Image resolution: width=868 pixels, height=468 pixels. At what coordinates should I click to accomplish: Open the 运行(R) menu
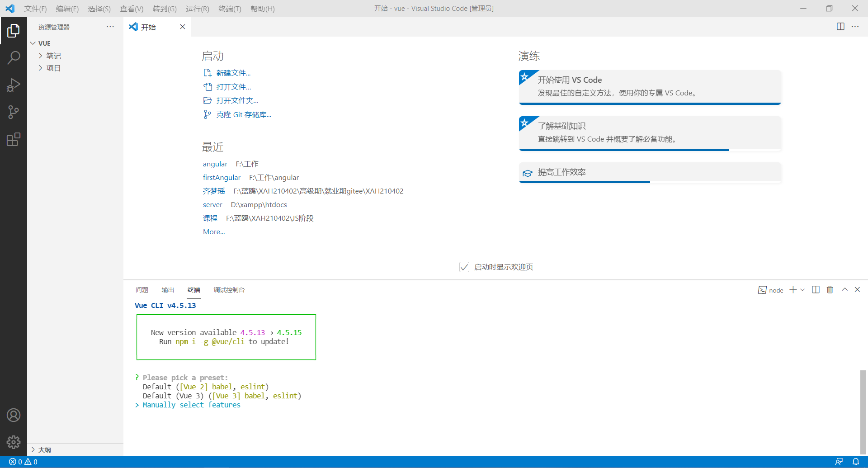198,9
